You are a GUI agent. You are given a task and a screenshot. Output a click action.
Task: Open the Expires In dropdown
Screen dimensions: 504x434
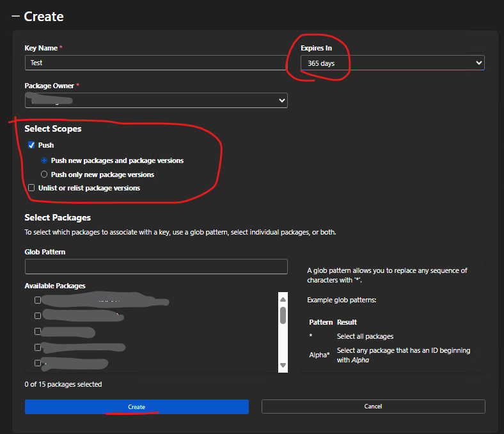(x=392, y=63)
